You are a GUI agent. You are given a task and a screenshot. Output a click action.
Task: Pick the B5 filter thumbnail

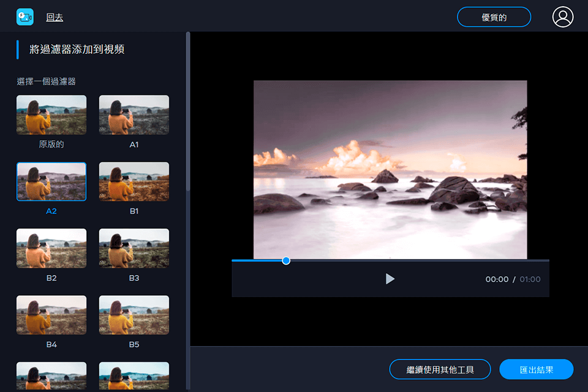(x=134, y=315)
